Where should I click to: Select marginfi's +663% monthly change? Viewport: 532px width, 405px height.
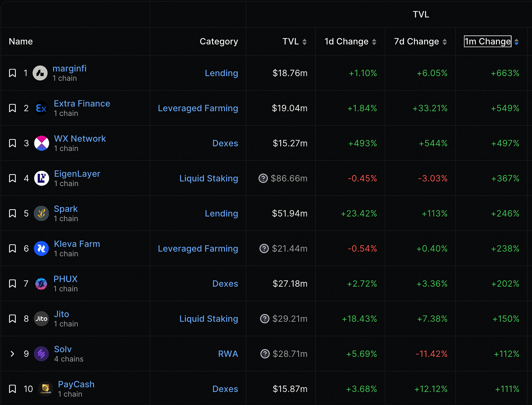505,73
